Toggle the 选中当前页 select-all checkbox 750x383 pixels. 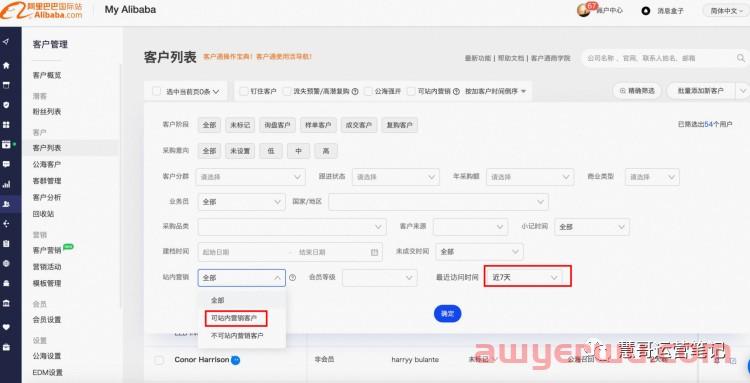tap(156, 91)
